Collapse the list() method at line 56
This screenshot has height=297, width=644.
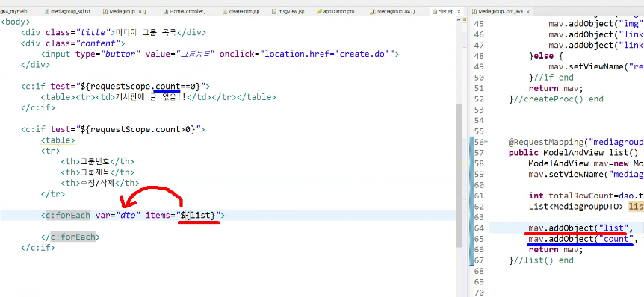click(486, 142)
